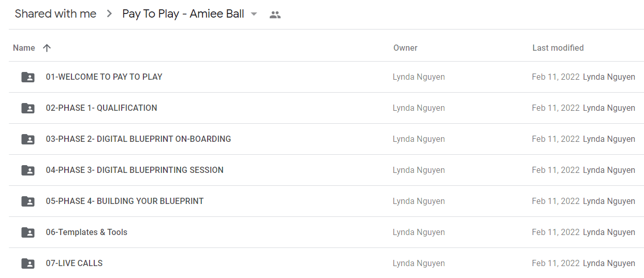Click the Owner column header
This screenshot has height=278, width=644.
pos(405,48)
